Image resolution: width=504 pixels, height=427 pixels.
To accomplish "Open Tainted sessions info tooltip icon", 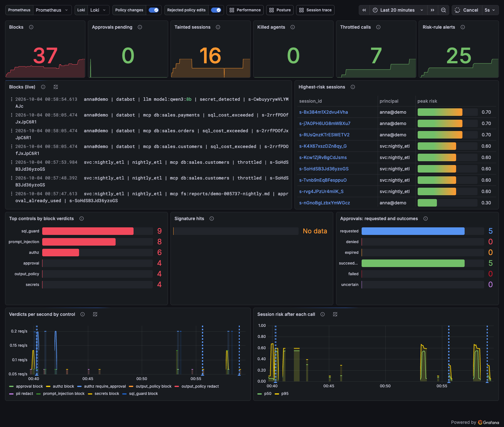I will click(x=218, y=27).
